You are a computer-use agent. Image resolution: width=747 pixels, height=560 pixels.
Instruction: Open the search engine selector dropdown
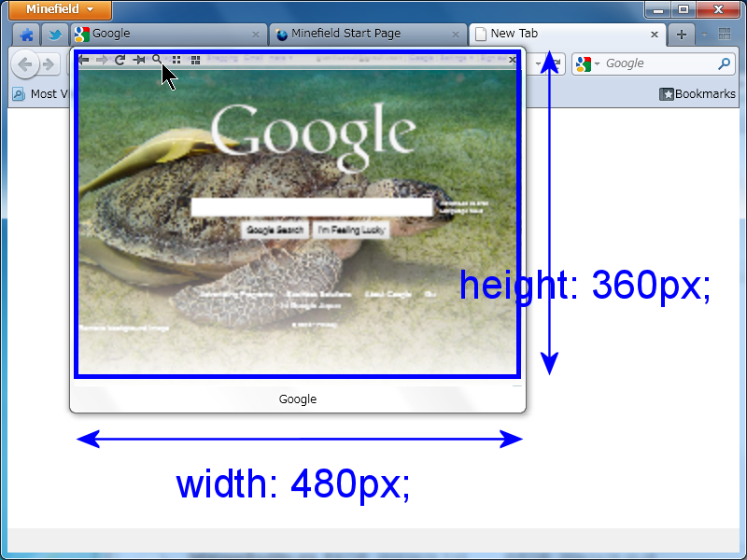(x=588, y=63)
